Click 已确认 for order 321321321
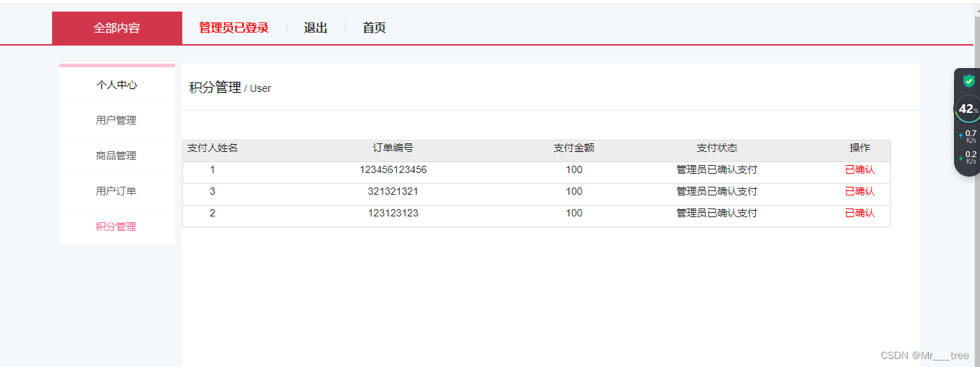 click(860, 191)
